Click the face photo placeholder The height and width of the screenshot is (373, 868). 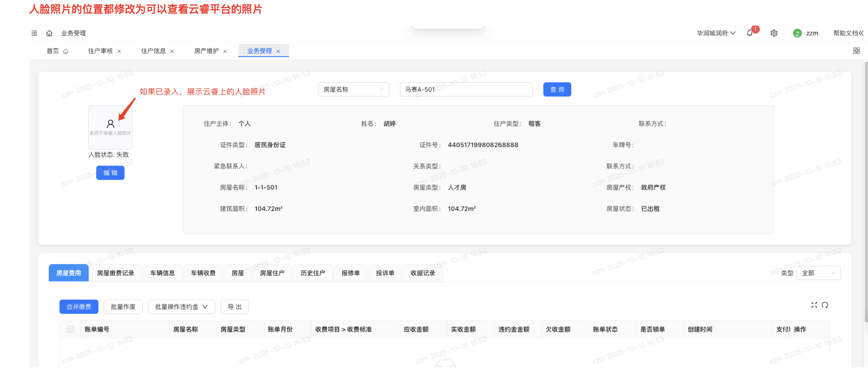tap(110, 127)
